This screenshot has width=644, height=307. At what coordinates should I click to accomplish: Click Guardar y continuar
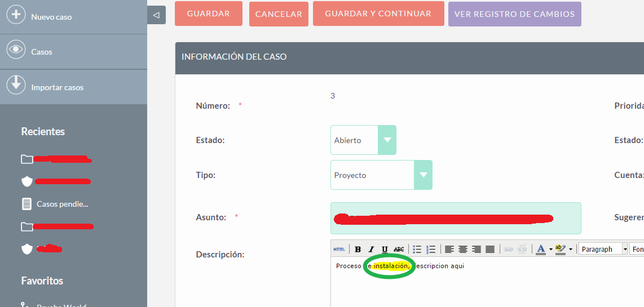(x=378, y=14)
